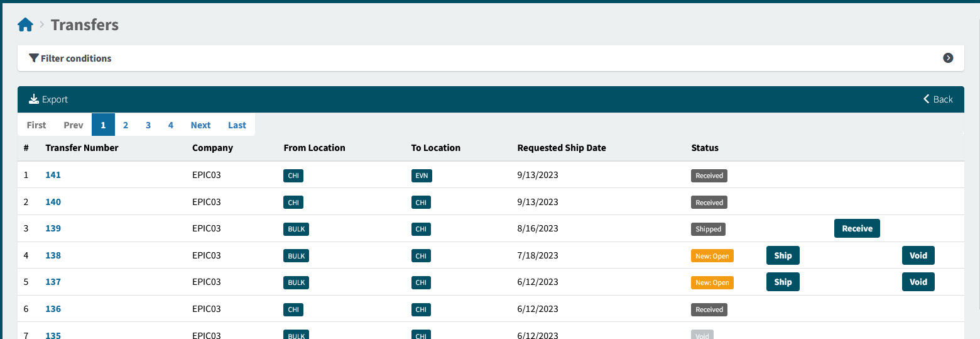Open transfer number 136
980x339 pixels.
click(x=53, y=309)
